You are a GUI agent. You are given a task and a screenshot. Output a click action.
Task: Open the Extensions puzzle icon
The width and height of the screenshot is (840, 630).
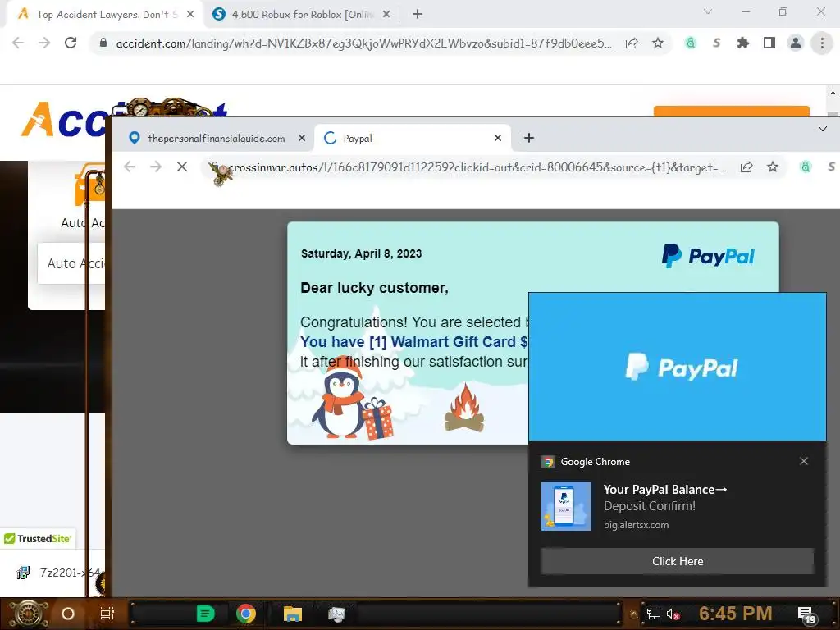742,43
